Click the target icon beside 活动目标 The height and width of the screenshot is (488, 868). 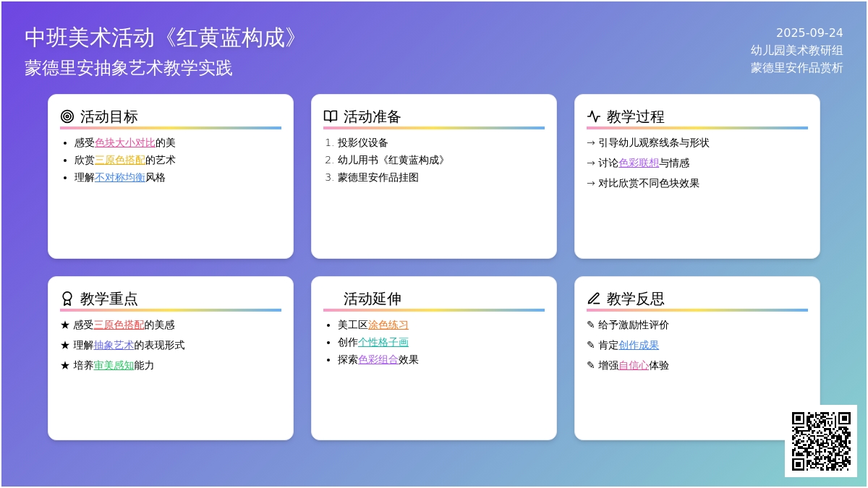[67, 116]
